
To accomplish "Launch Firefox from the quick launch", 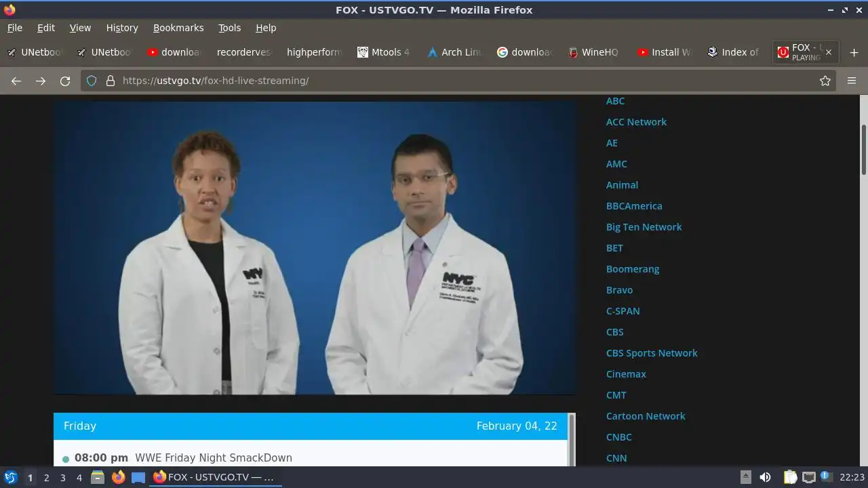I will (x=118, y=477).
